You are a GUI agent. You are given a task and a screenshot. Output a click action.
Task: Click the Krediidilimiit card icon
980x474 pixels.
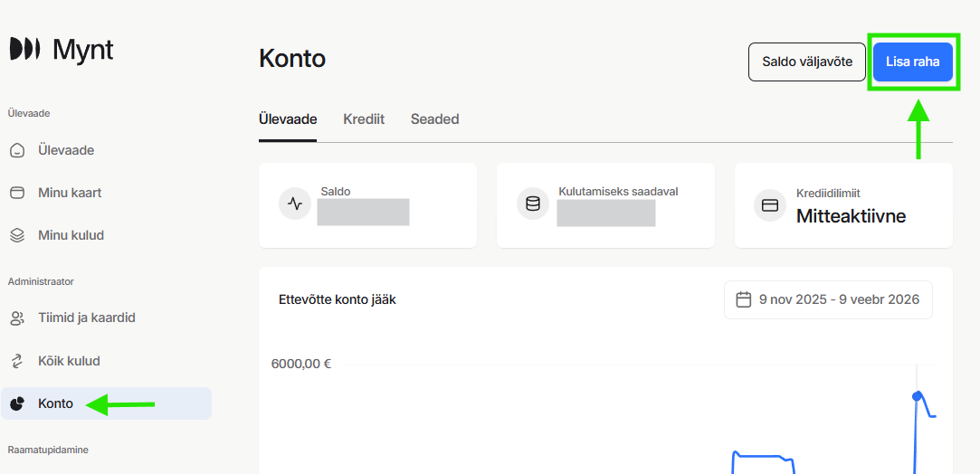pyautogui.click(x=770, y=205)
